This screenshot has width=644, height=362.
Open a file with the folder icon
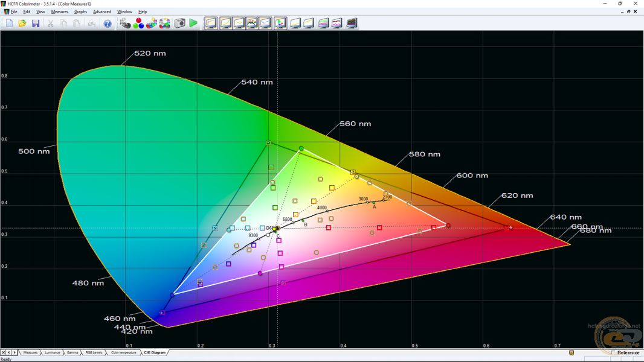click(22, 24)
